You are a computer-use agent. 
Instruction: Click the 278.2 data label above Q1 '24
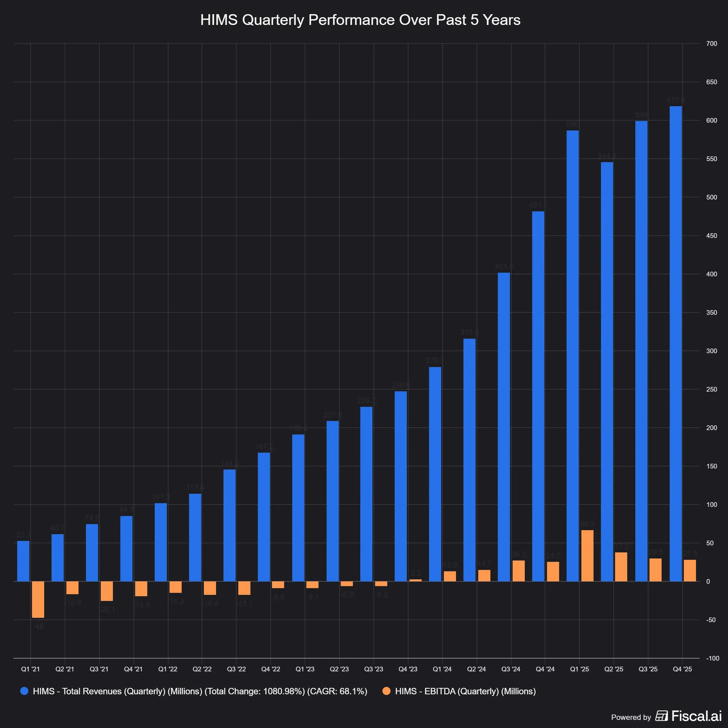point(435,361)
